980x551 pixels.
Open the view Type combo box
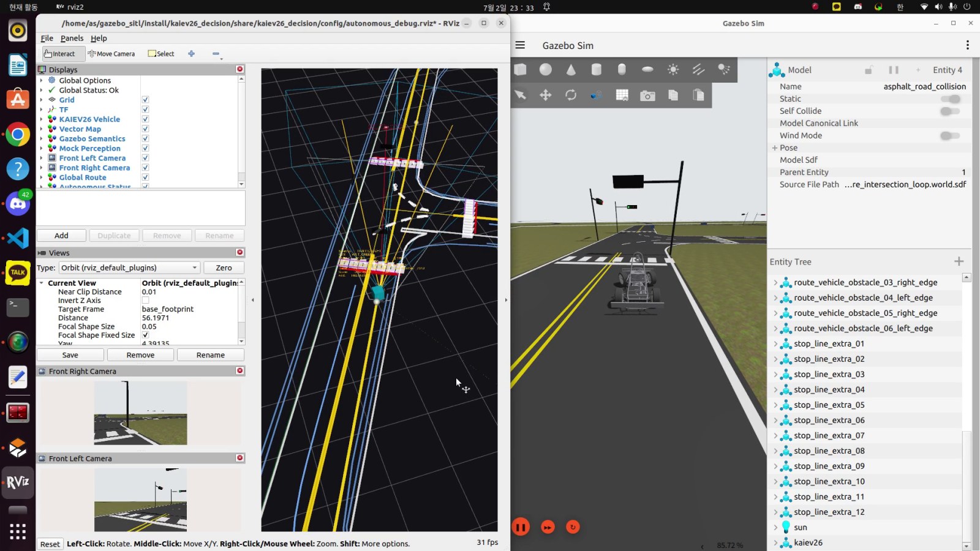click(129, 268)
